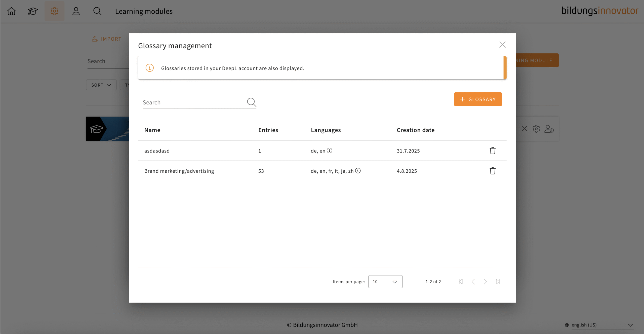Open the graduation cap courses icon
644x334 pixels.
pyautogui.click(x=33, y=11)
